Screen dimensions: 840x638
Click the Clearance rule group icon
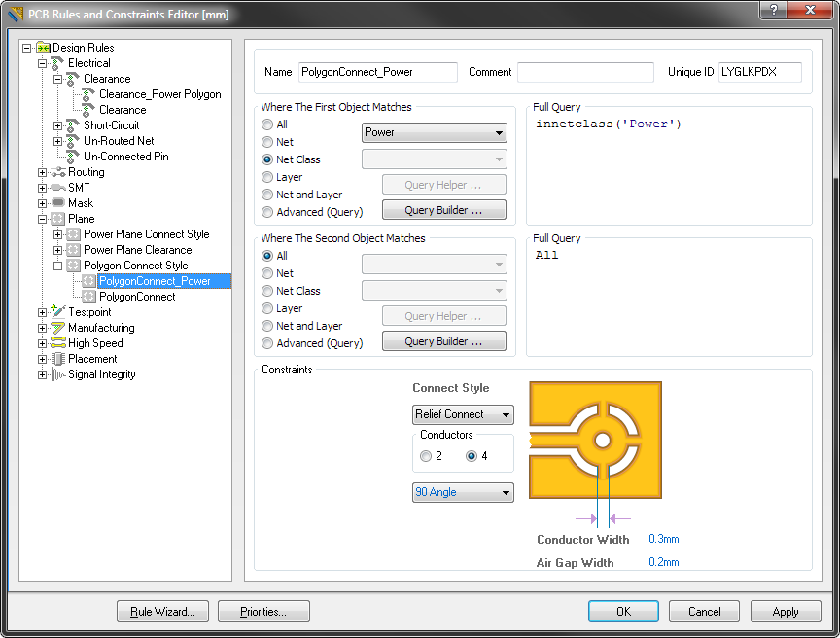(x=73, y=79)
